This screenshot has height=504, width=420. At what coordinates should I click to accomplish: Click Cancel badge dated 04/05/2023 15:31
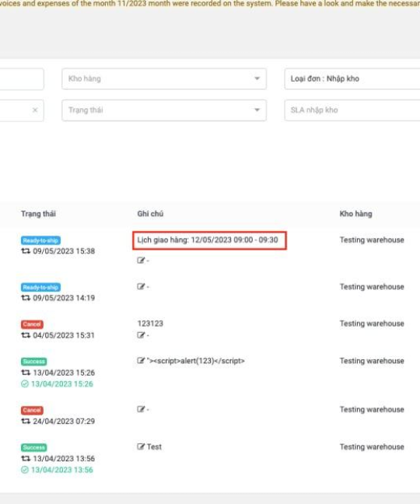32,324
